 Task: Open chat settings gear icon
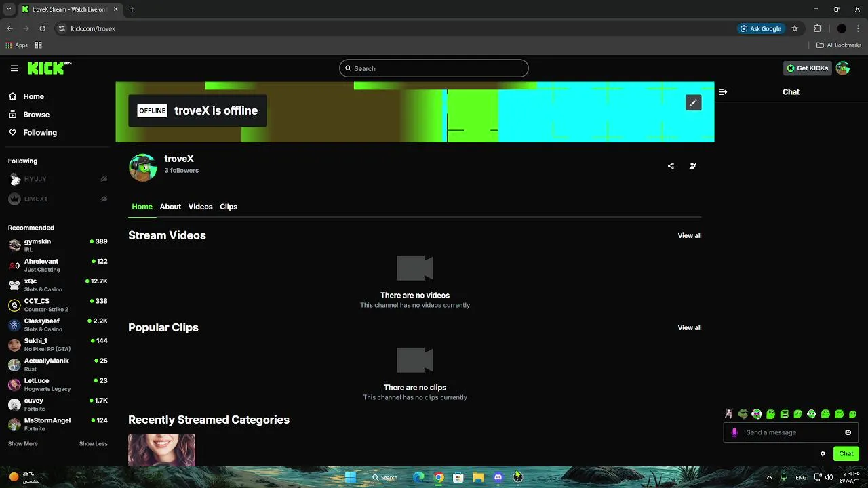(x=823, y=454)
